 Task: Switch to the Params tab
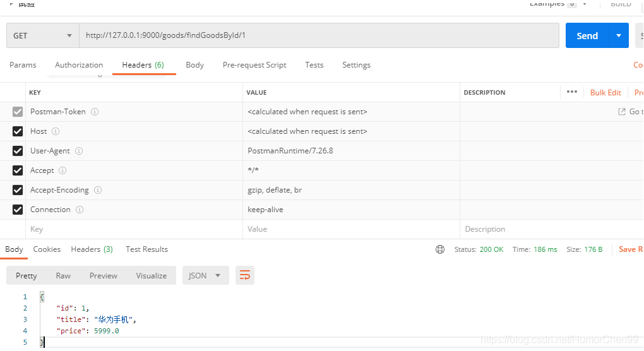pyautogui.click(x=23, y=65)
